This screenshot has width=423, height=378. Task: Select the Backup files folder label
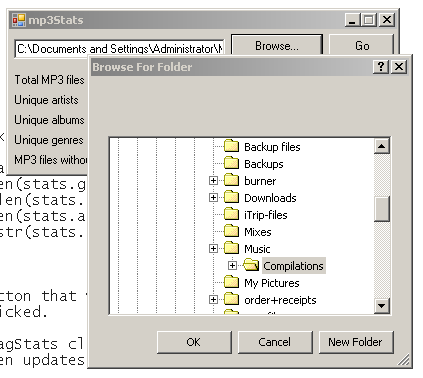point(272,147)
